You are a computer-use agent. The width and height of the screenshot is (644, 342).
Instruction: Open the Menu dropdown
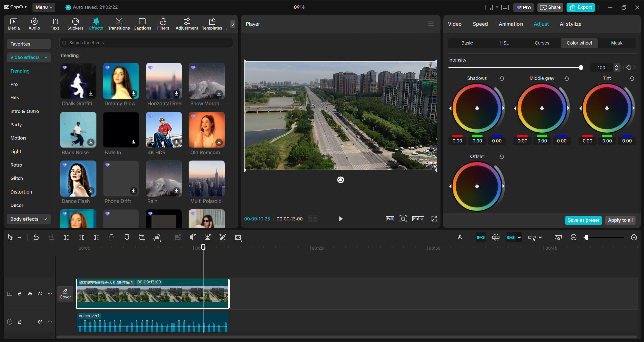coord(44,7)
